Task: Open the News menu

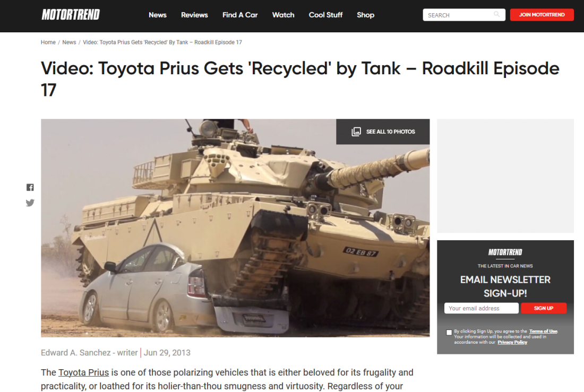Action: [158, 15]
